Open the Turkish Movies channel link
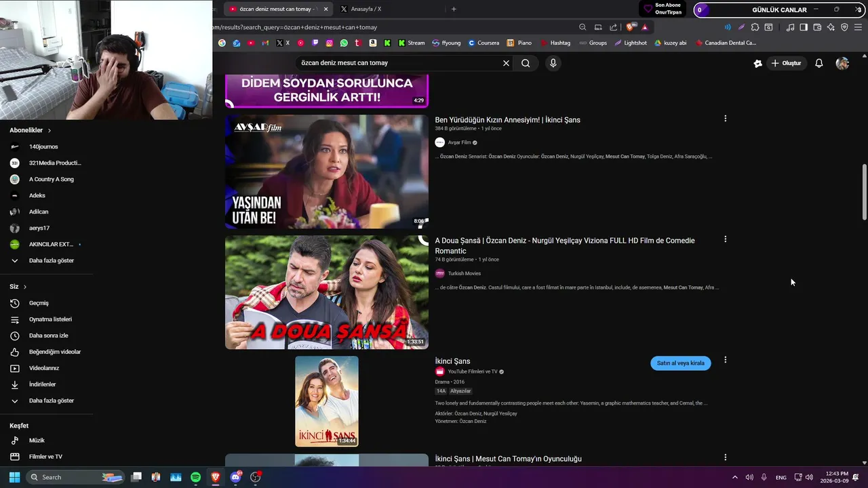The image size is (868, 488). (465, 273)
